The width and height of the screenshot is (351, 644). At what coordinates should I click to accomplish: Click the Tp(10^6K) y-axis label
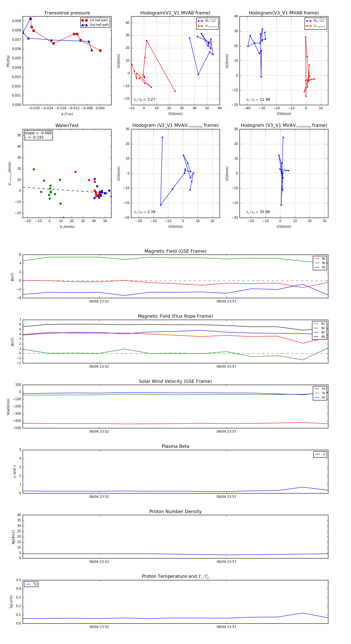point(11,602)
